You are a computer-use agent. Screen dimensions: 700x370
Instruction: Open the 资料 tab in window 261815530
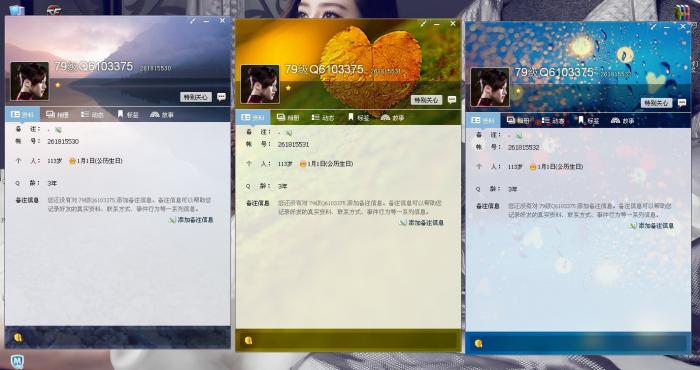pyautogui.click(x=22, y=115)
